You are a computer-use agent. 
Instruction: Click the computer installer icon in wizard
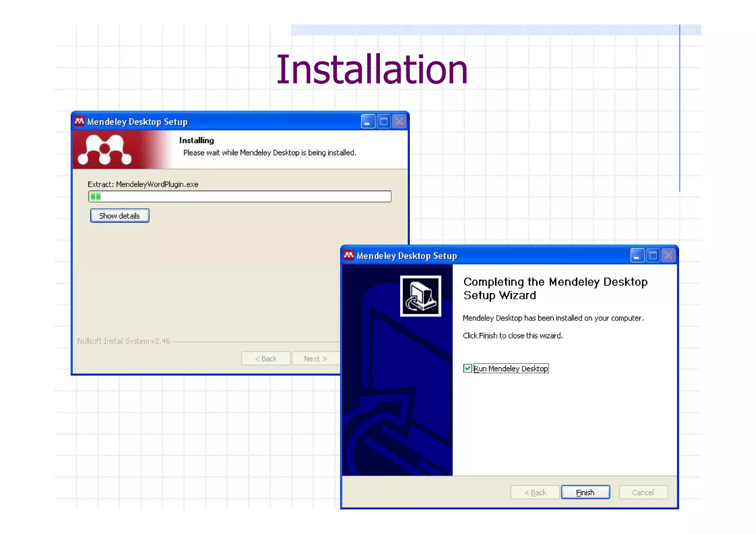(x=421, y=296)
